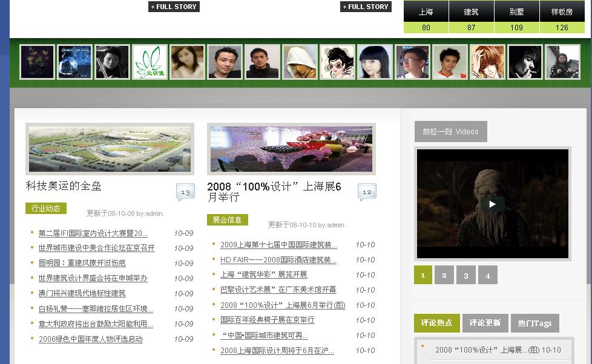Open 巴黎设计艺术展在广东美术馆开幕 link
This screenshot has width=592, height=364.
(x=278, y=290)
